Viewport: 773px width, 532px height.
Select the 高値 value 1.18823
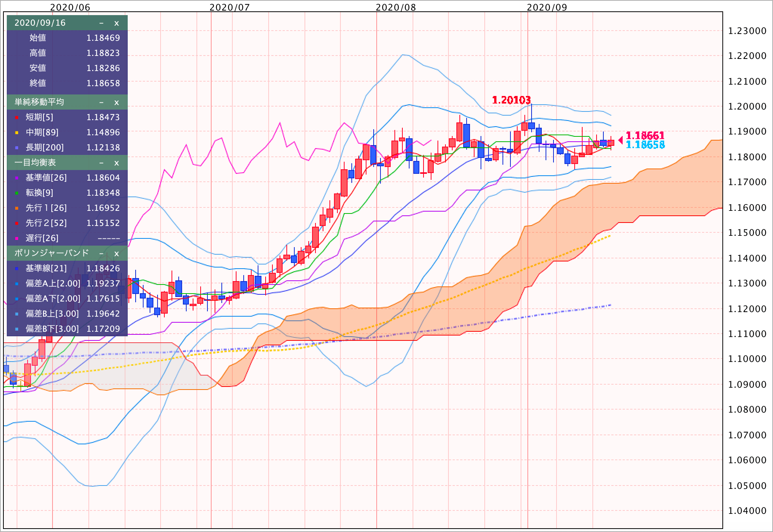tap(103, 53)
